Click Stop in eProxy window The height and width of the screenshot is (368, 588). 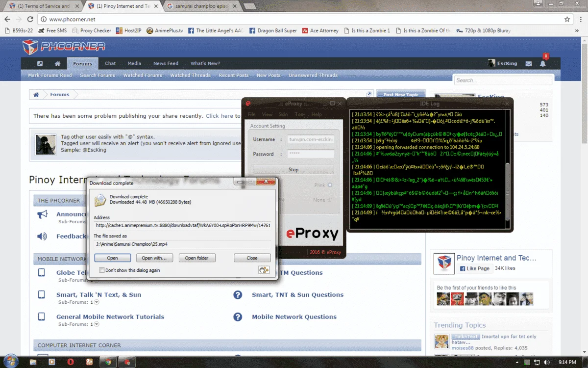click(294, 169)
